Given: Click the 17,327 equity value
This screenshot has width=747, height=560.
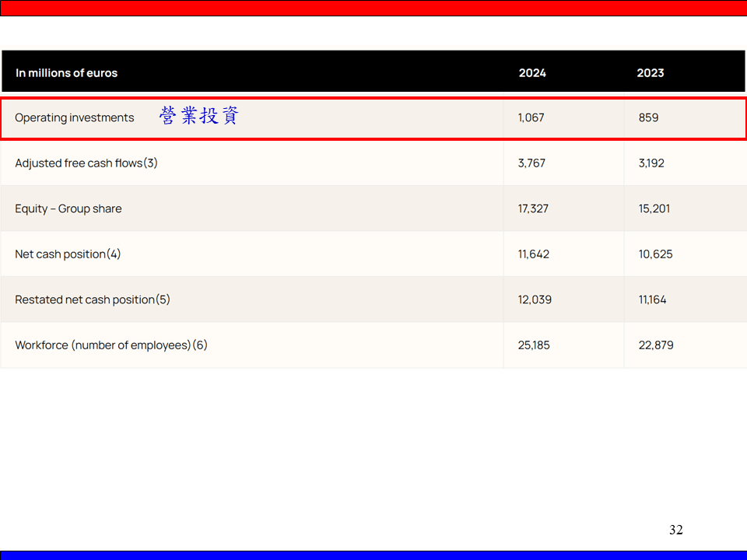Looking at the screenshot, I should click(x=533, y=208).
